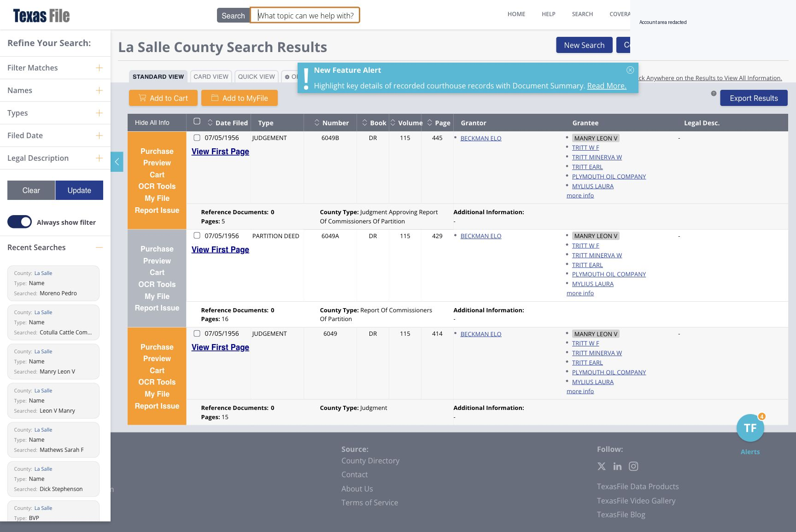
Task: Switch to Standard View tab
Action: pyautogui.click(x=158, y=76)
